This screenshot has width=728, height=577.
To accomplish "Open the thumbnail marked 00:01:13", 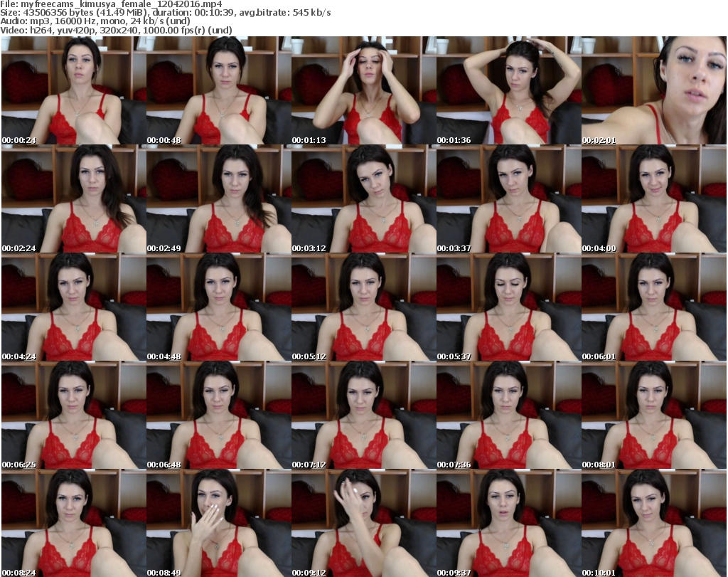I will tap(363, 91).
